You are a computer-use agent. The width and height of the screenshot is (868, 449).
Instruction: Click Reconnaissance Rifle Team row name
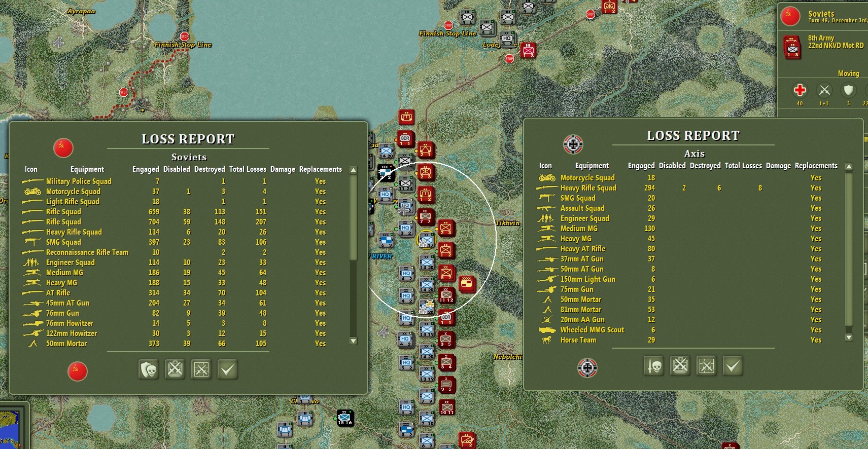coord(87,252)
